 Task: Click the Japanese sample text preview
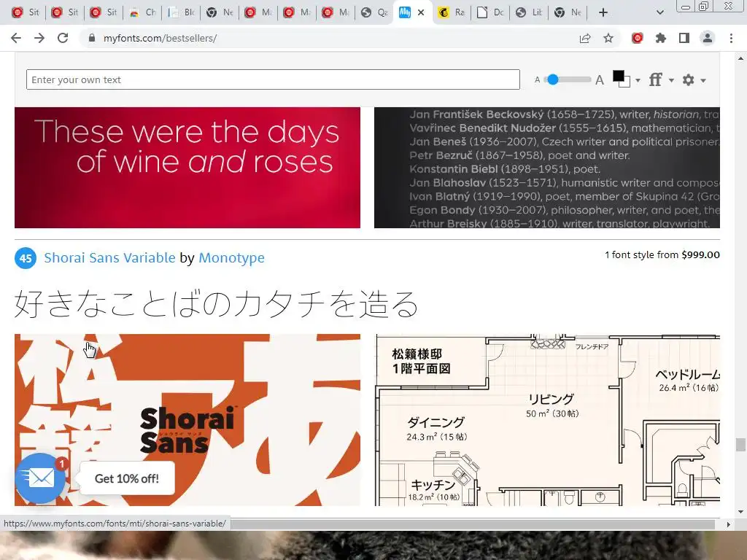click(216, 304)
